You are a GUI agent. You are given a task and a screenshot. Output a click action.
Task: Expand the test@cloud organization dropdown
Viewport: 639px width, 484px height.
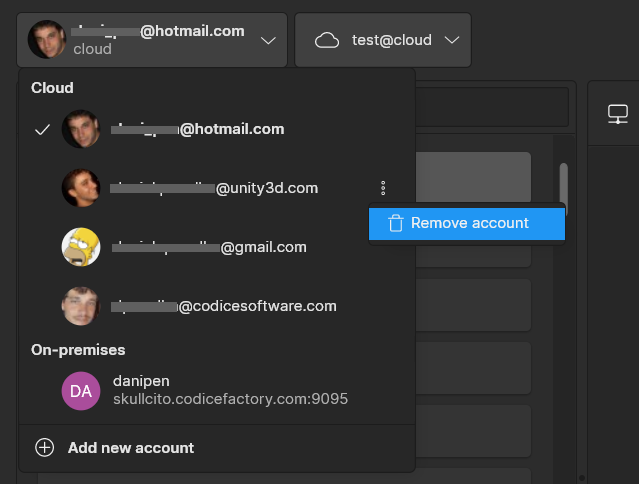pos(383,40)
